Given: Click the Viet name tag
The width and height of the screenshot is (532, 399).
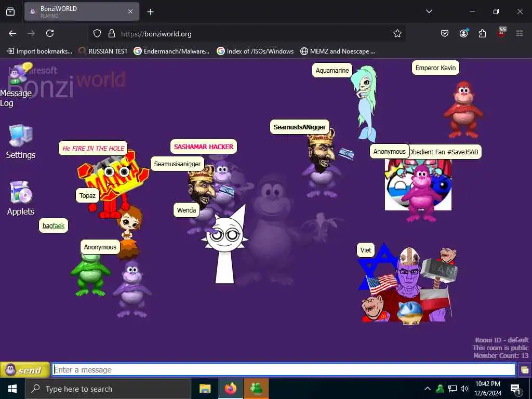Looking at the screenshot, I should [366, 250].
